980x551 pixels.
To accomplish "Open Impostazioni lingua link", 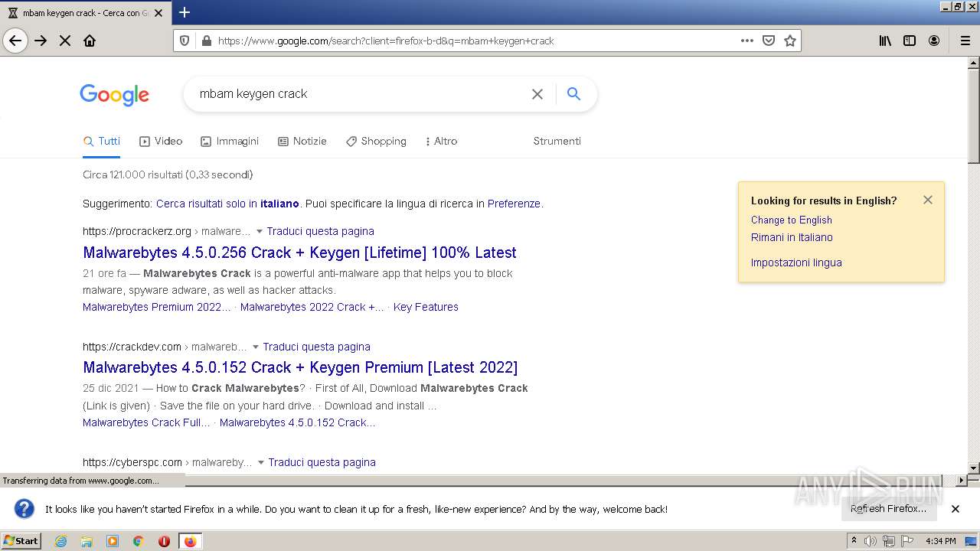I will [x=796, y=262].
